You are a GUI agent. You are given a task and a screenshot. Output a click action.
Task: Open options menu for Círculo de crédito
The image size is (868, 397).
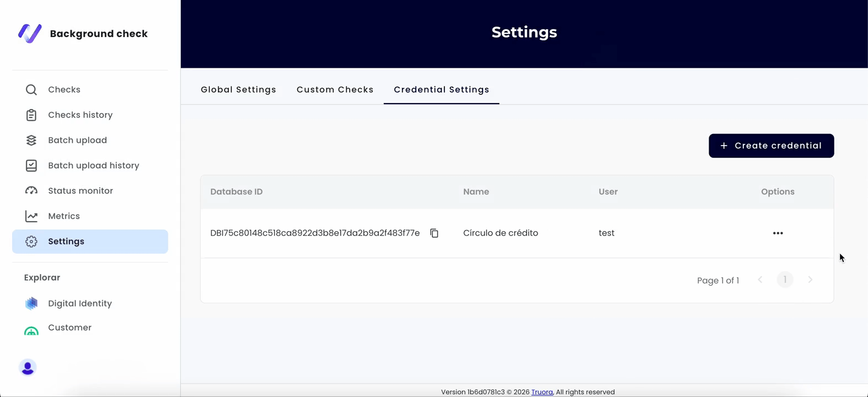coord(778,233)
